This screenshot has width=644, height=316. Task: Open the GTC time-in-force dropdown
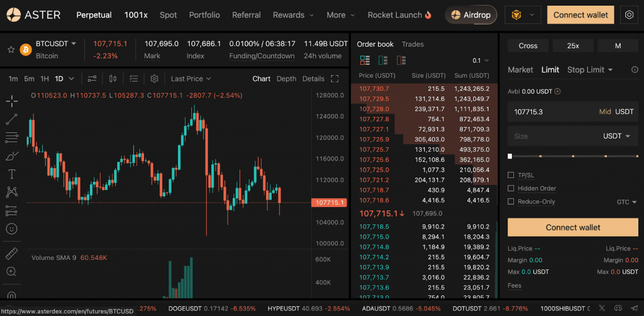626,202
